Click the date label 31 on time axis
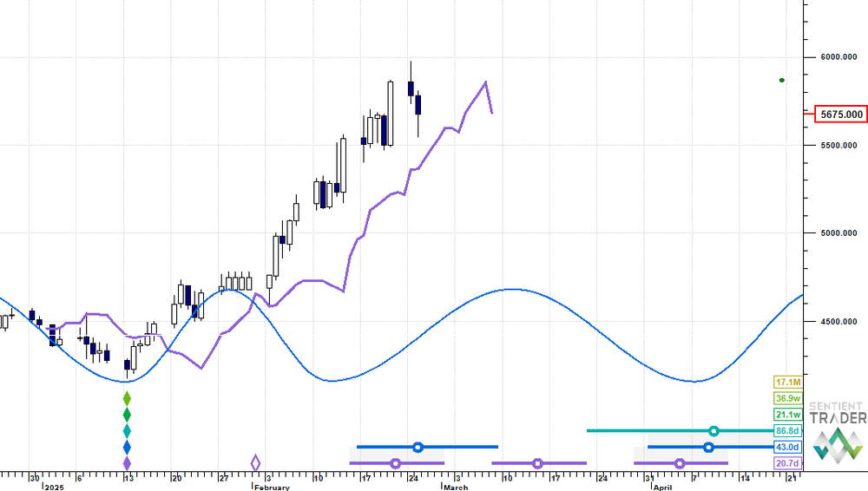868x491 pixels. point(648,478)
